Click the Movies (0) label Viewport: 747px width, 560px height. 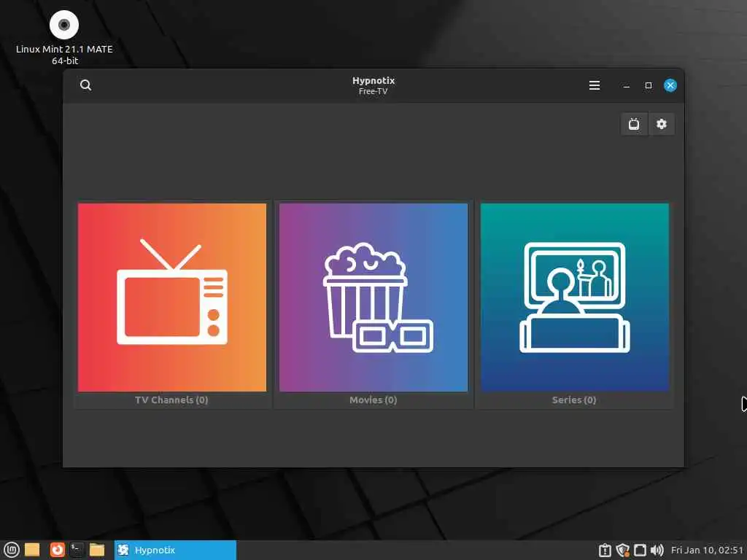pyautogui.click(x=373, y=400)
